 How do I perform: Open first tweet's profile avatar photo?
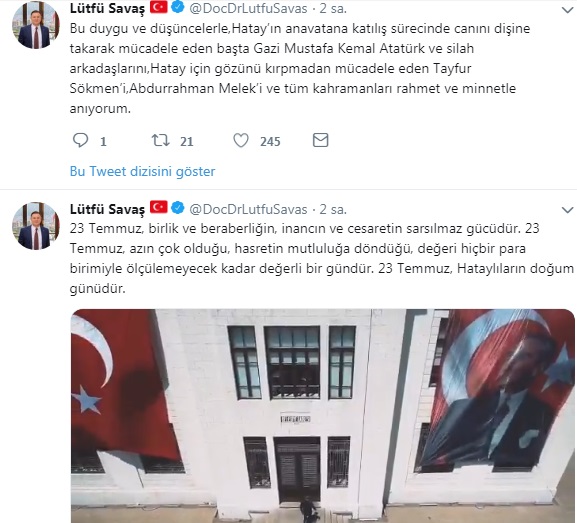point(36,26)
